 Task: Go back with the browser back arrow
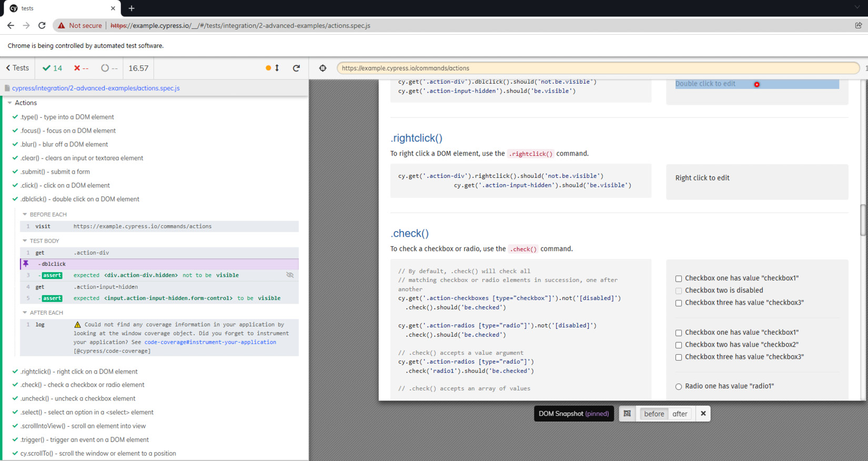tap(11, 25)
